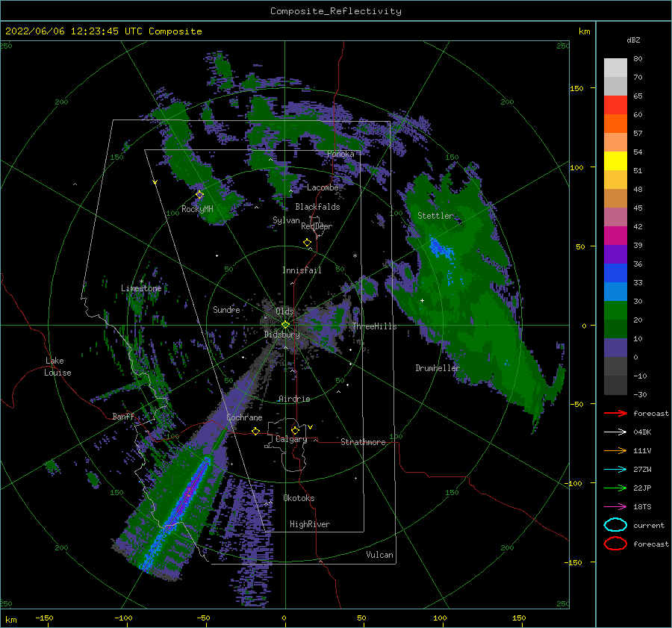Image resolution: width=672 pixels, height=628 pixels.
Task: Click the purple core of southwest radar spike
Action: [x=189, y=493]
